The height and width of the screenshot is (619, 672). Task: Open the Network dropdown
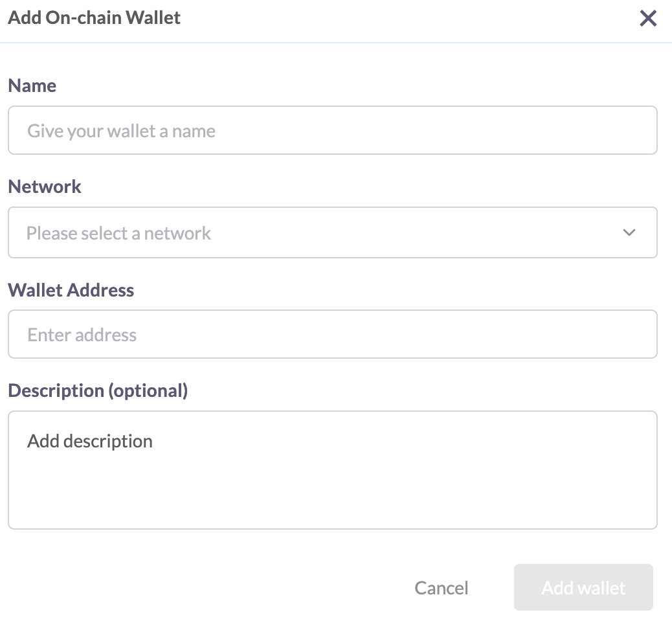(x=332, y=233)
